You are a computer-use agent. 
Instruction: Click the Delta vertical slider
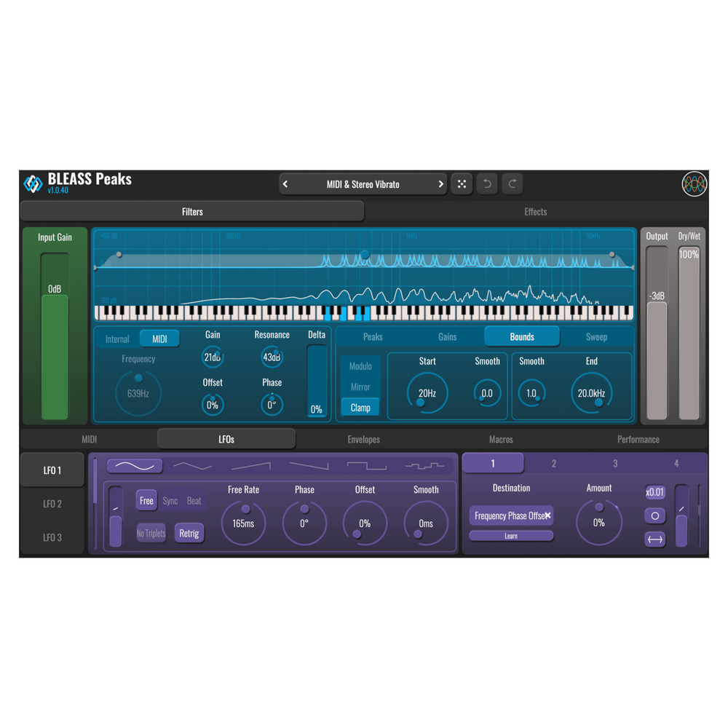click(x=317, y=381)
